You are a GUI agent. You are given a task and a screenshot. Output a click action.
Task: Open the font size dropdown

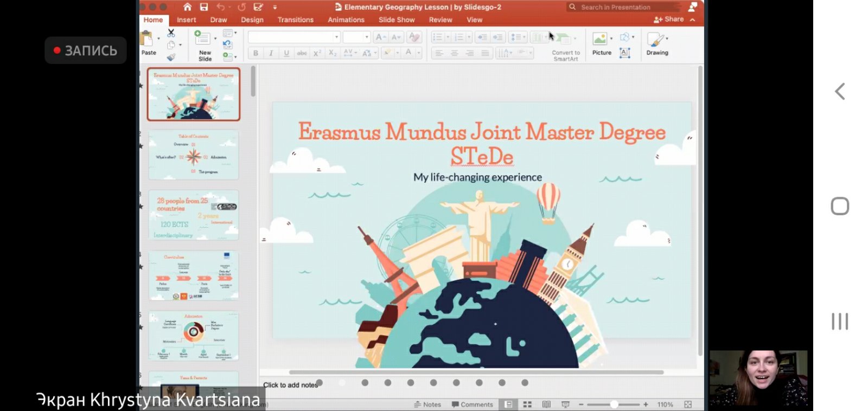pos(367,37)
